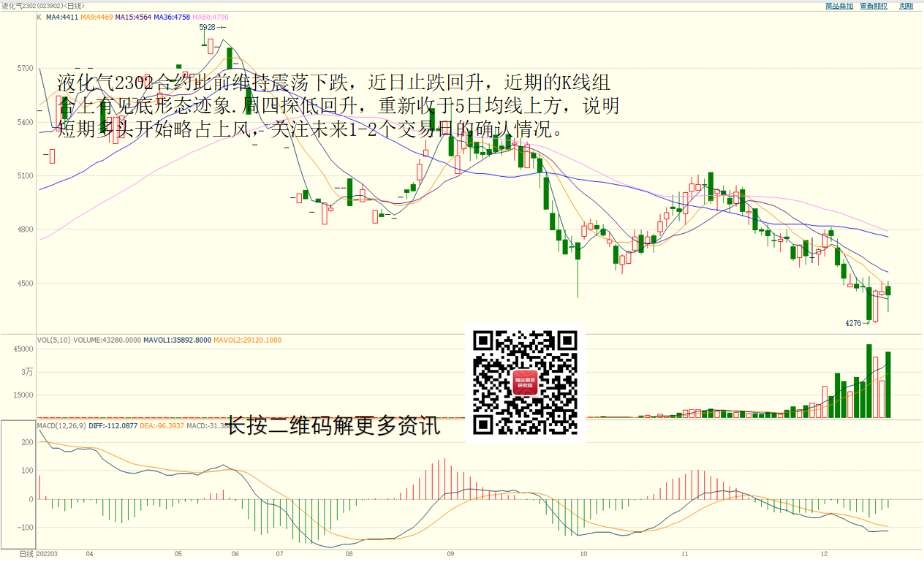
Task: Click the 日线 label at bottom-left
Action: click(x=26, y=555)
